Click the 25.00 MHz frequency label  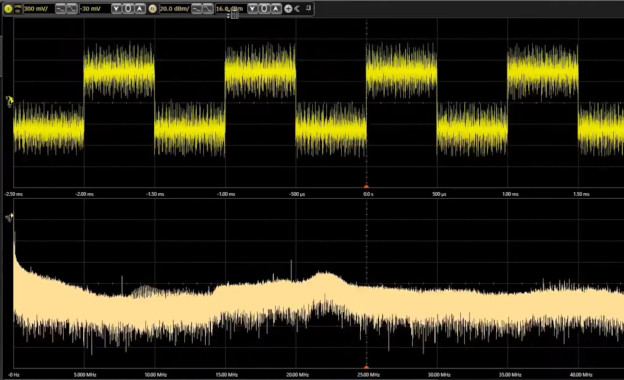coord(368,375)
